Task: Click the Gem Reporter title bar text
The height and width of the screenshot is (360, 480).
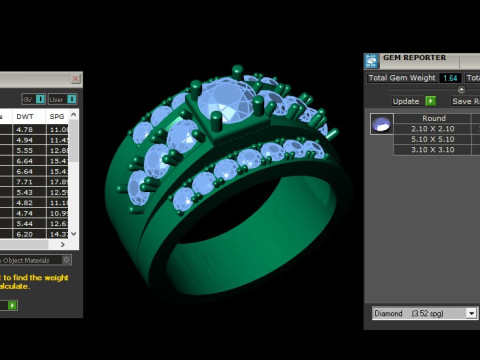Action: (x=414, y=58)
